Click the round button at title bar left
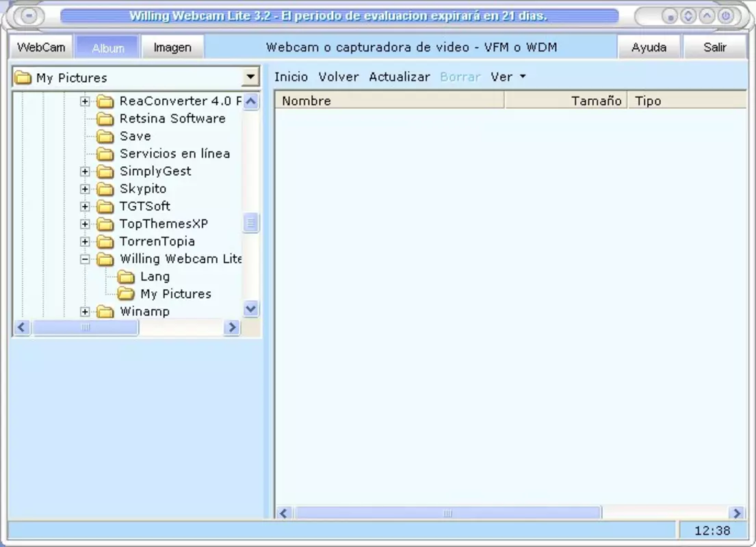Screen dimensions: 756x547 point(29,16)
